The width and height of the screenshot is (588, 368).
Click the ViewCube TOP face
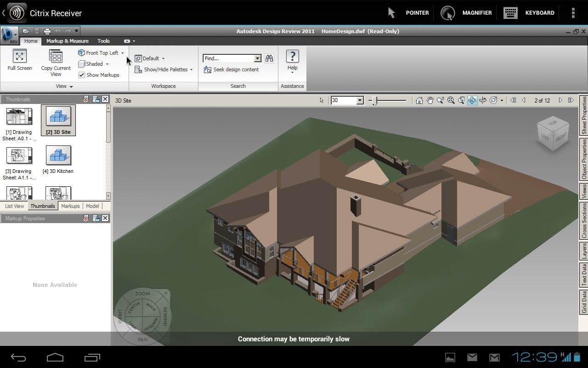click(x=553, y=123)
